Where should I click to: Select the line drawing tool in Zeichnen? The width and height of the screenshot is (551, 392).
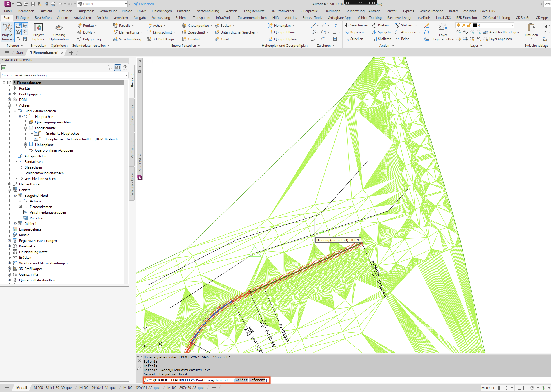(x=314, y=25)
